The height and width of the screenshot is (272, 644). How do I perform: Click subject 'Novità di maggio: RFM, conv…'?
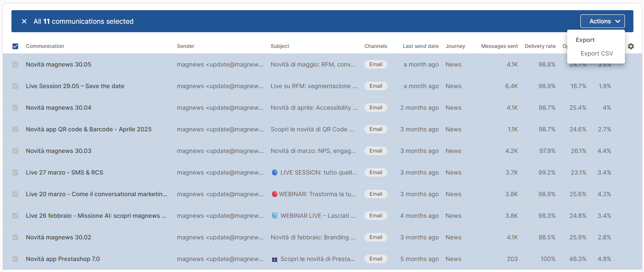click(x=314, y=64)
